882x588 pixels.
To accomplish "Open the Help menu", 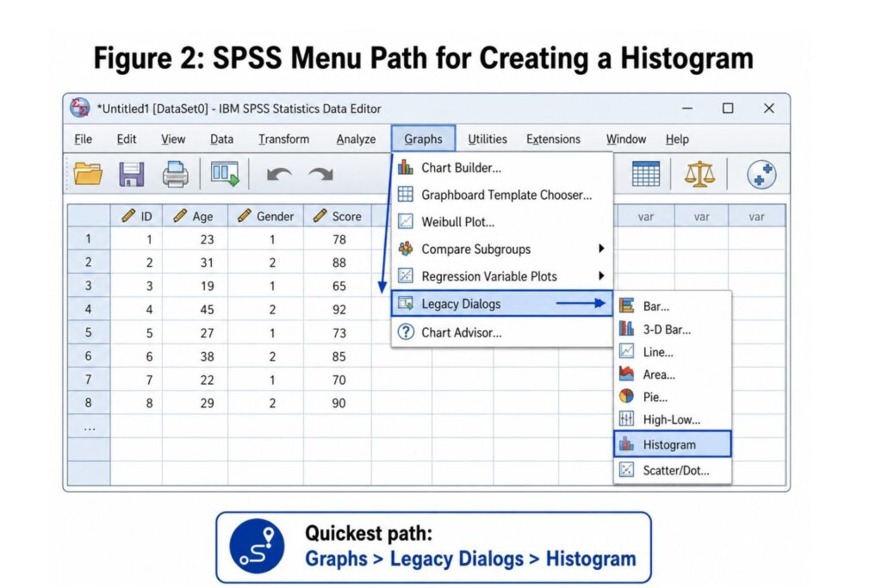I will [x=677, y=139].
